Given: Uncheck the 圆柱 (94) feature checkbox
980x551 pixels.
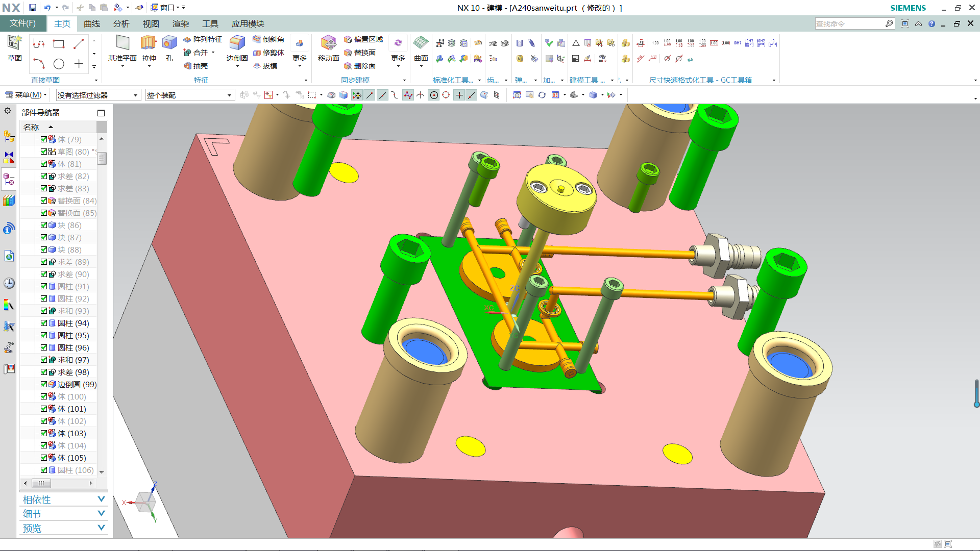Looking at the screenshot, I should [44, 323].
